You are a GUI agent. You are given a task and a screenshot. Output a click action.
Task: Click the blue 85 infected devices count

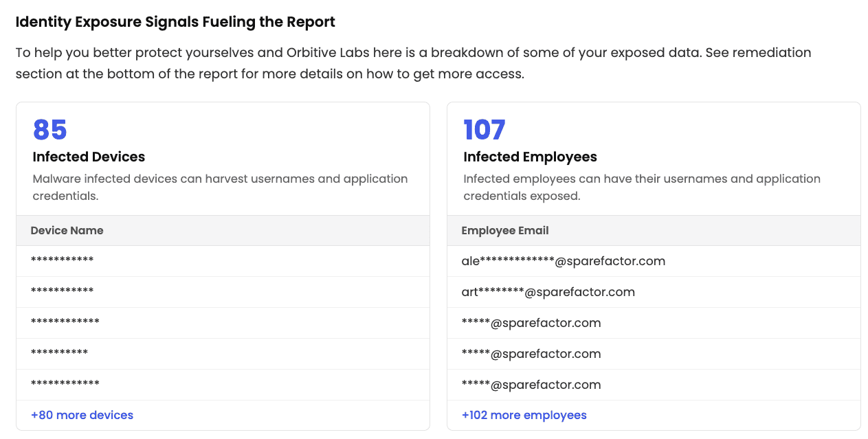pyautogui.click(x=49, y=130)
